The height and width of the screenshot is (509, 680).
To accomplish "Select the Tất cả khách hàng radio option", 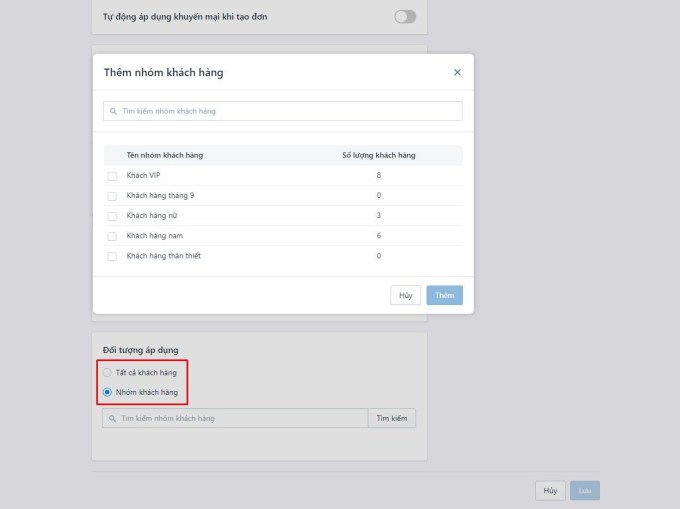I will tap(108, 373).
